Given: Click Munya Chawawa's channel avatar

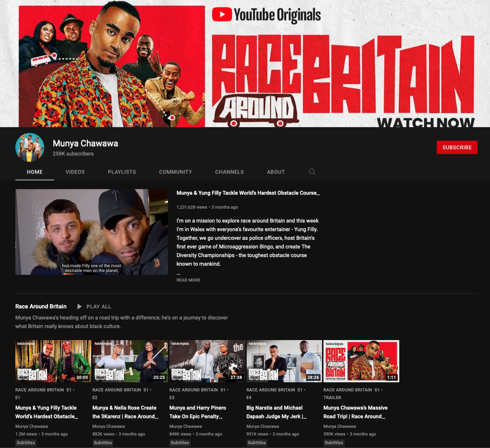Looking at the screenshot, I should click(30, 147).
